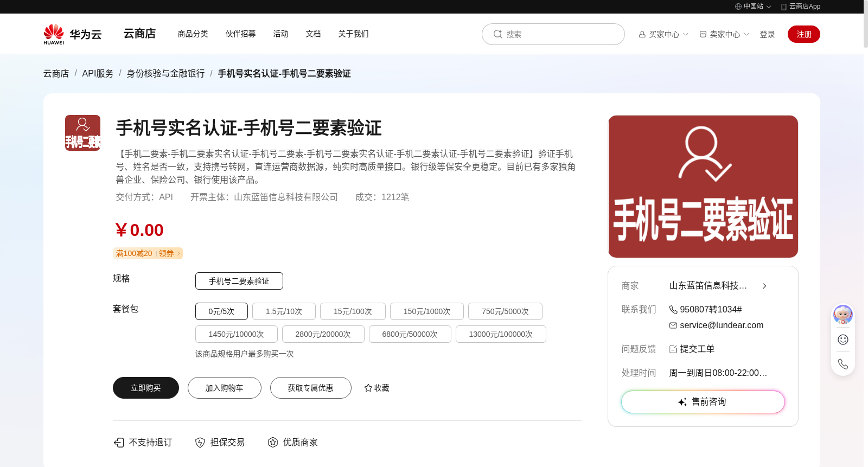Click the 售前咨询 button
This screenshot has width=868, height=467.
pyautogui.click(x=703, y=402)
